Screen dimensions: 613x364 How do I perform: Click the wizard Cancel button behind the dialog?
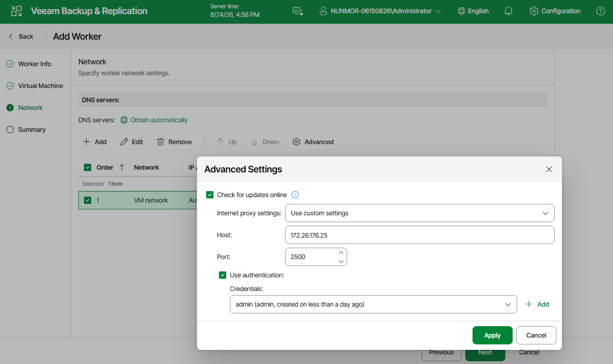529,352
